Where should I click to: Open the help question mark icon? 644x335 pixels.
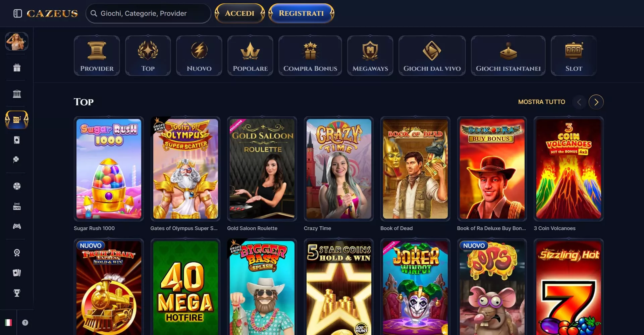(x=25, y=323)
